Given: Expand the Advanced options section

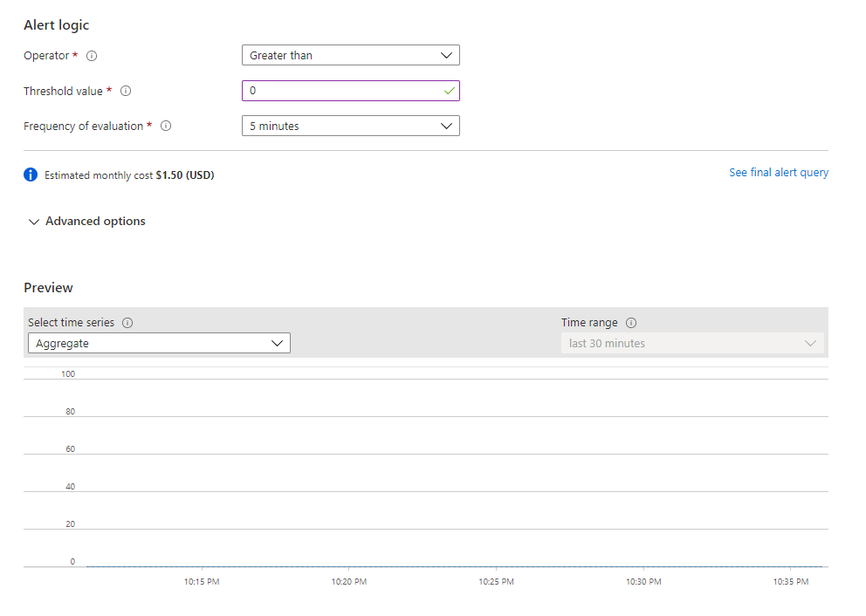Looking at the screenshot, I should pyautogui.click(x=86, y=222).
